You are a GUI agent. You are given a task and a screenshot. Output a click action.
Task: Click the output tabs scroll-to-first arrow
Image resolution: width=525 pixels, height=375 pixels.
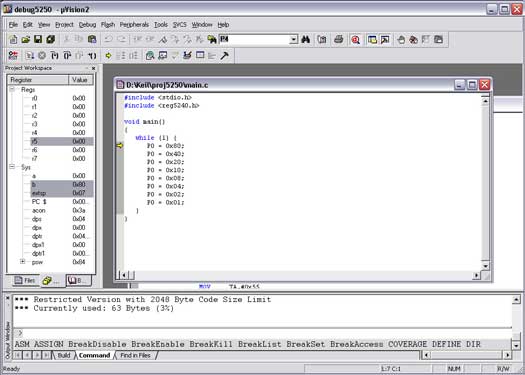[x=18, y=355]
